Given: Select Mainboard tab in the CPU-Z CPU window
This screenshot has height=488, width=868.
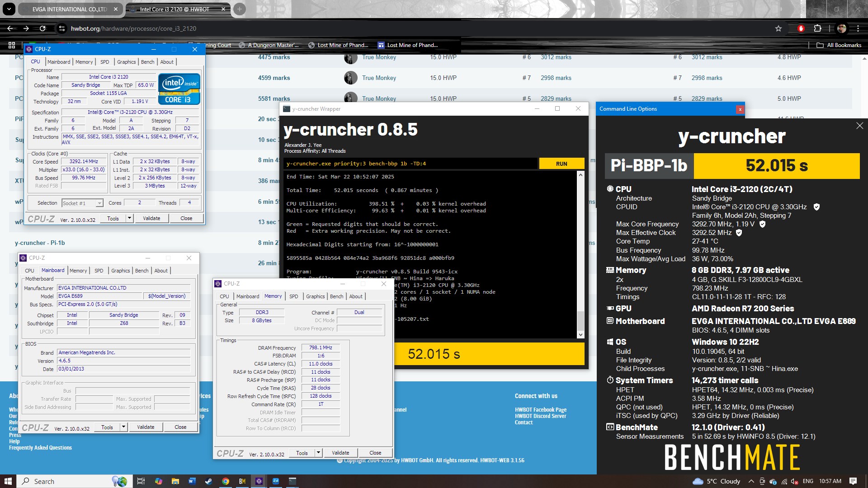Looking at the screenshot, I should (59, 62).
